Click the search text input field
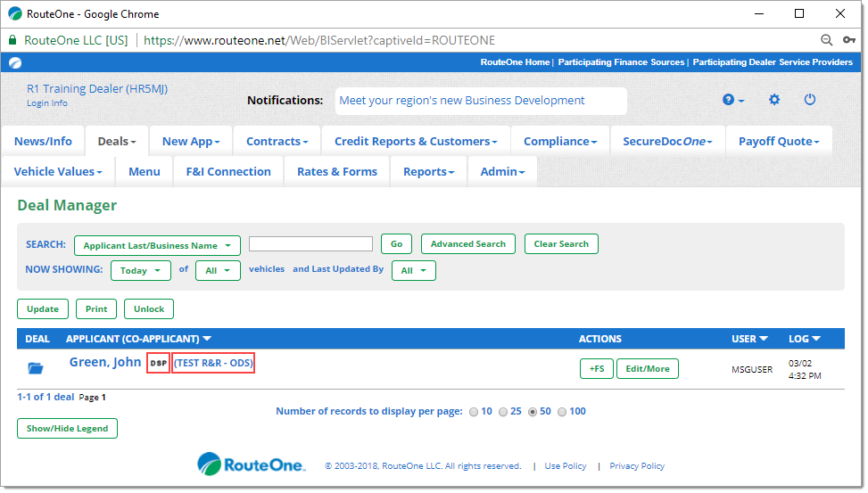 (310, 244)
